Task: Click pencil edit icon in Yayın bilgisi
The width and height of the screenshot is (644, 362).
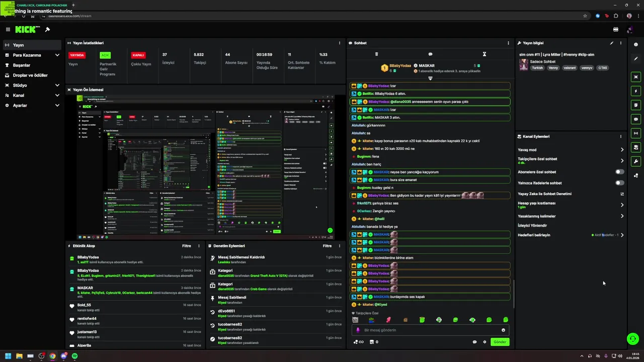Action: (612, 43)
